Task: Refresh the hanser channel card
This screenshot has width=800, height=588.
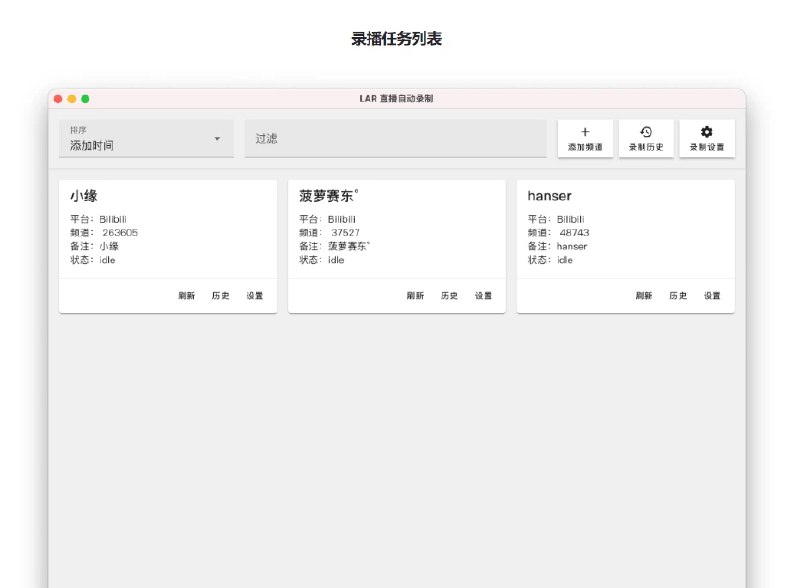Action: (644, 296)
